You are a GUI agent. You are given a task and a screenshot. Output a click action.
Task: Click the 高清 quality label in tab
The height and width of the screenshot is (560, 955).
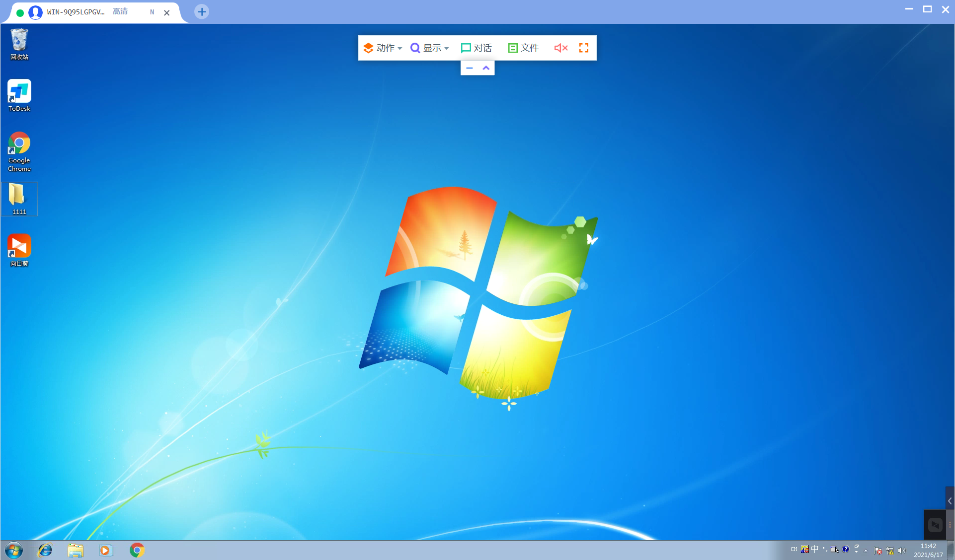(120, 11)
